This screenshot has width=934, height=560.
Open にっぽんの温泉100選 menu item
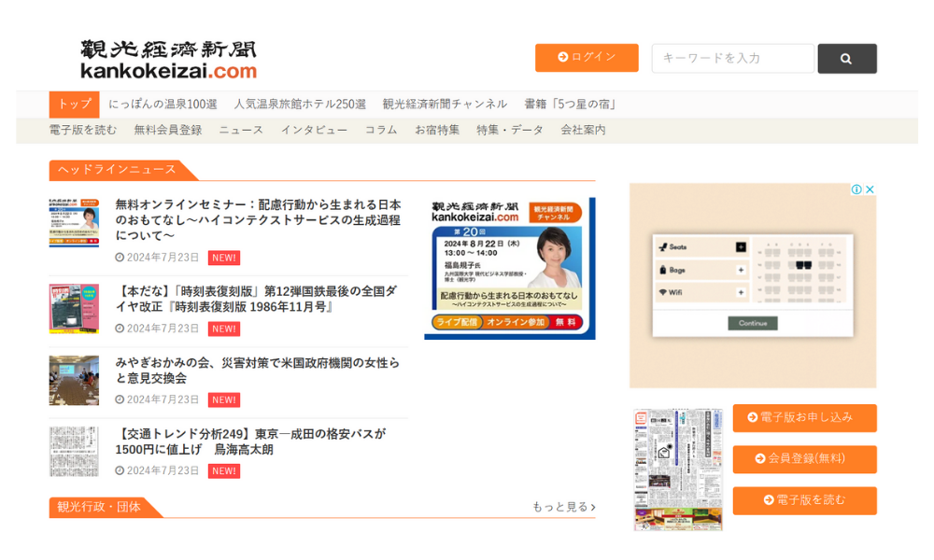(163, 104)
